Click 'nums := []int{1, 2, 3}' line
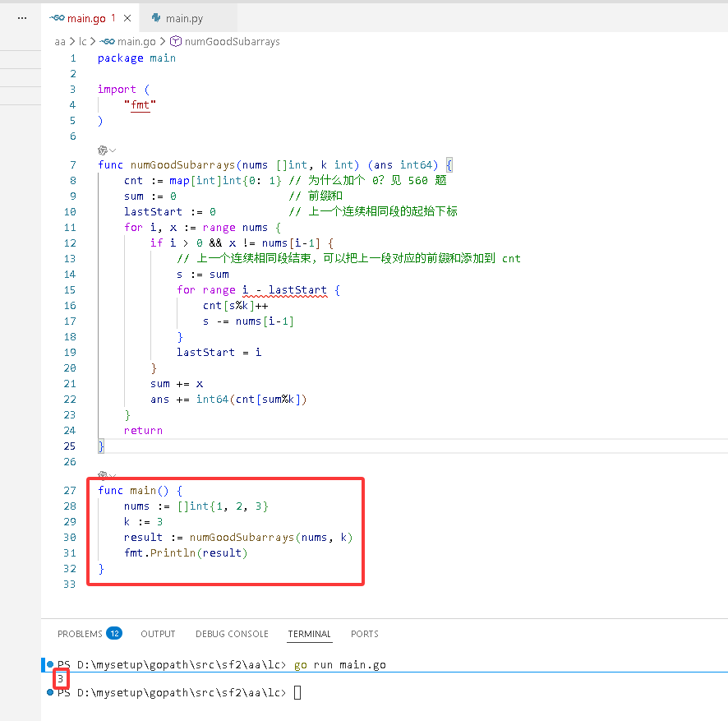This screenshot has width=728, height=721. (196, 506)
